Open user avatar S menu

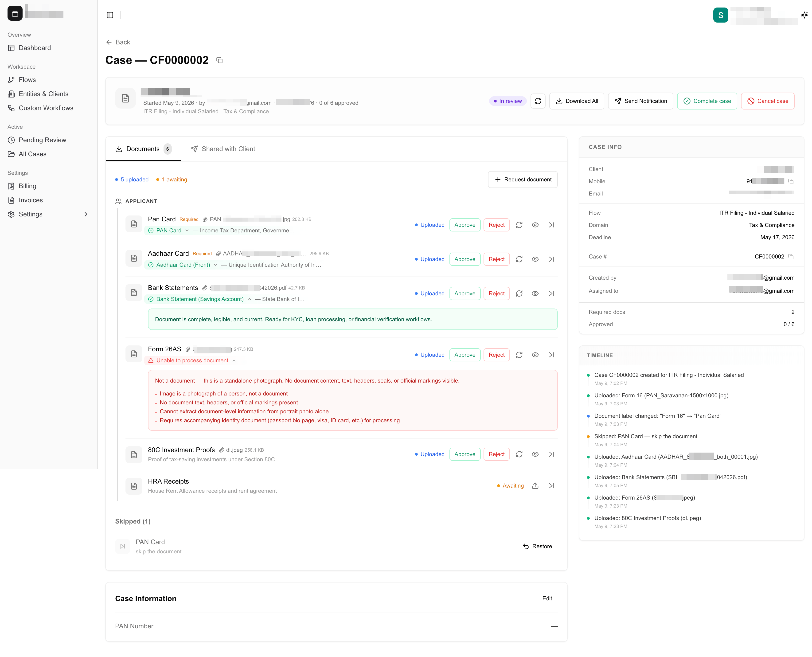[720, 15]
